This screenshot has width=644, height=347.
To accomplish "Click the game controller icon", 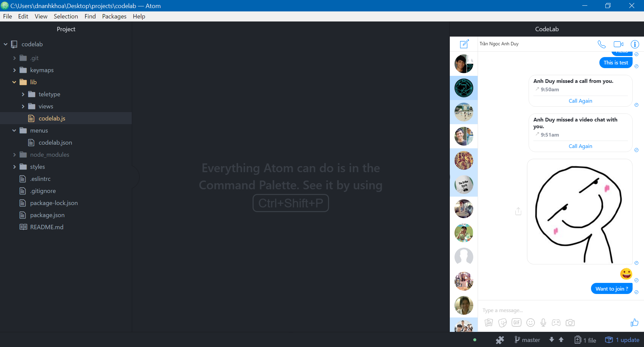I will pos(556,323).
